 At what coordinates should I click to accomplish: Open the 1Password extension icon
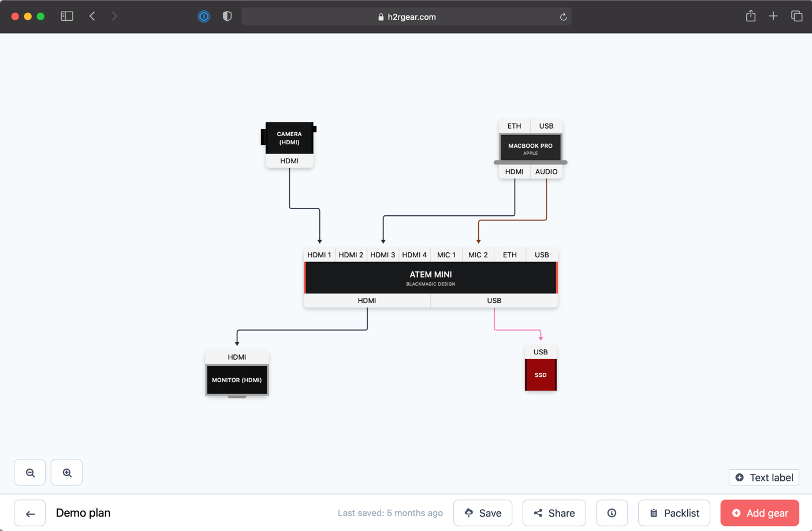[x=204, y=16]
